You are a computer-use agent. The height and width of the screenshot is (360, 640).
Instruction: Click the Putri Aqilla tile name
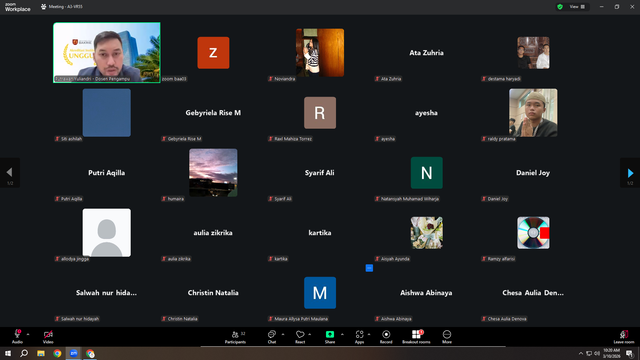point(107,173)
